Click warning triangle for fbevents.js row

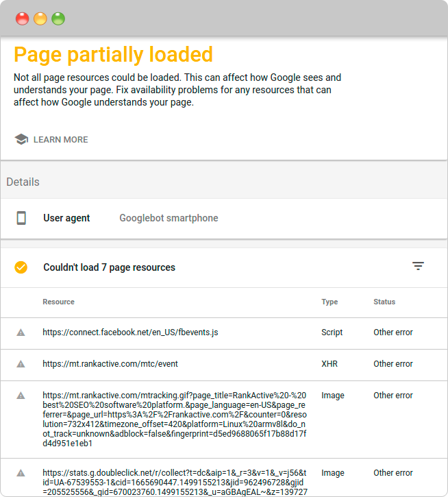(x=21, y=332)
